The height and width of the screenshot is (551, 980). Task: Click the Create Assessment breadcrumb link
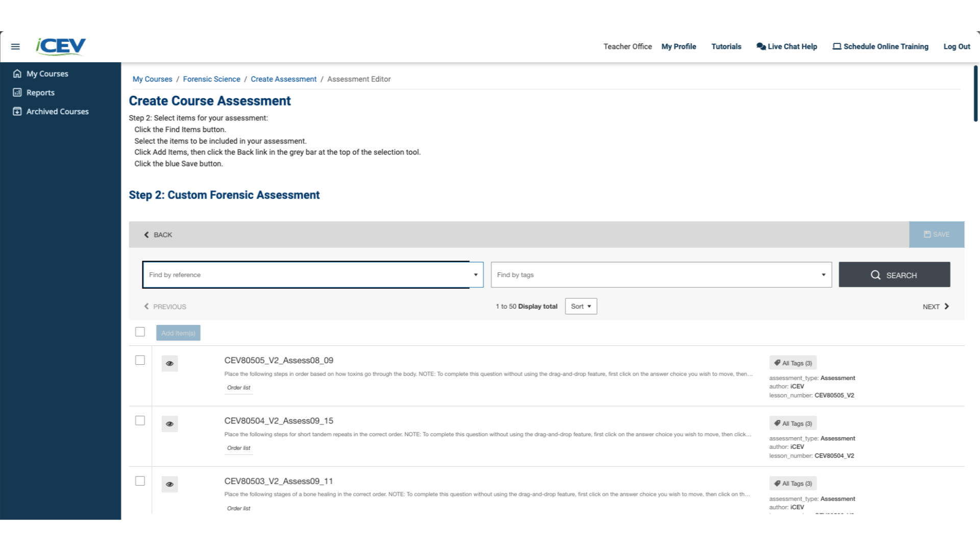pos(284,79)
